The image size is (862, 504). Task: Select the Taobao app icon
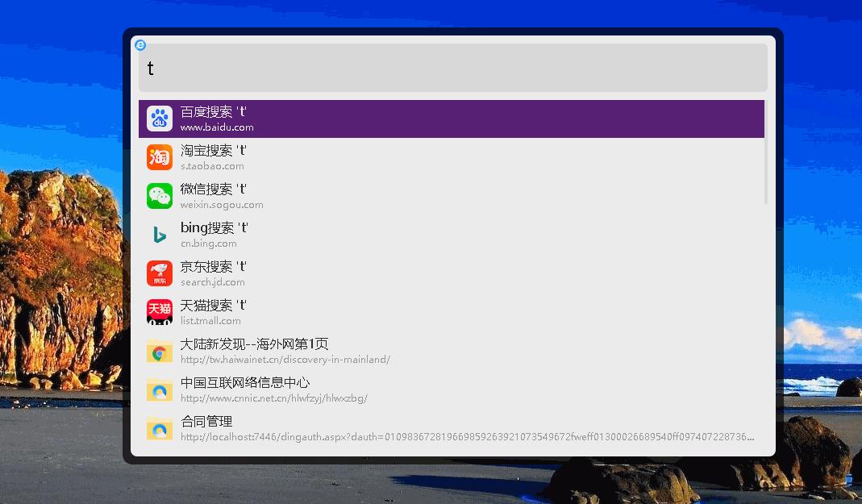click(159, 157)
